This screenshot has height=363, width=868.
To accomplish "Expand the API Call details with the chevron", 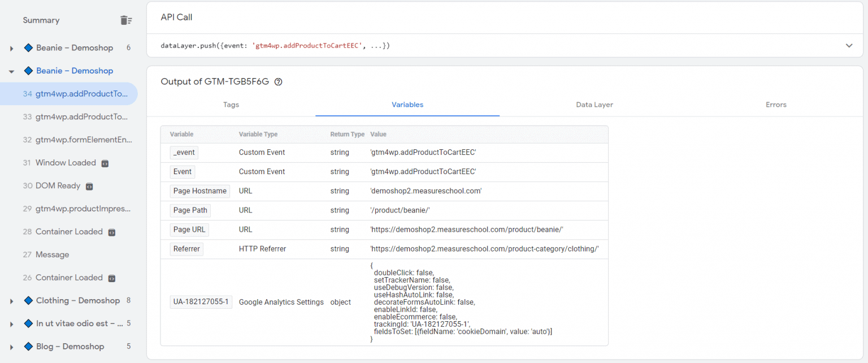I will 848,45.
